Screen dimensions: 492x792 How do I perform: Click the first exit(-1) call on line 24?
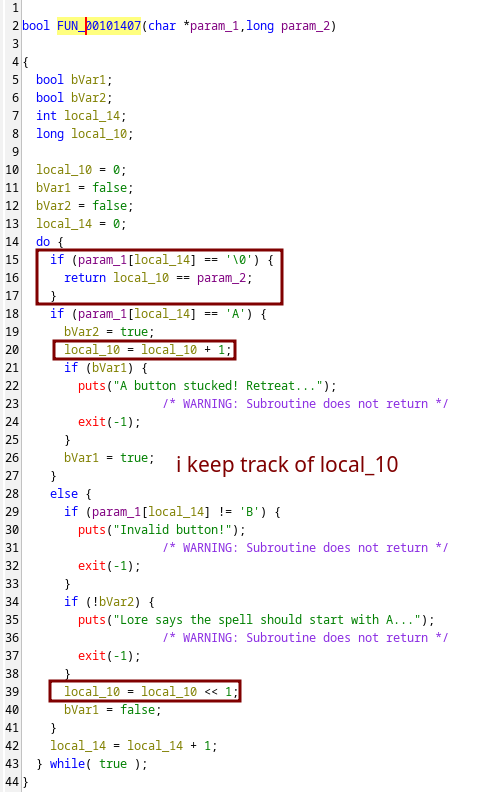pos(109,422)
